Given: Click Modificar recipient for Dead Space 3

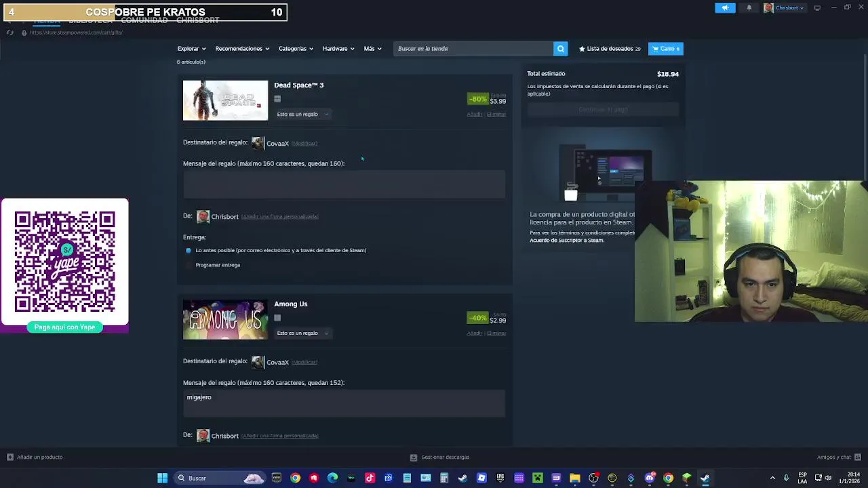Looking at the screenshot, I should pos(304,143).
